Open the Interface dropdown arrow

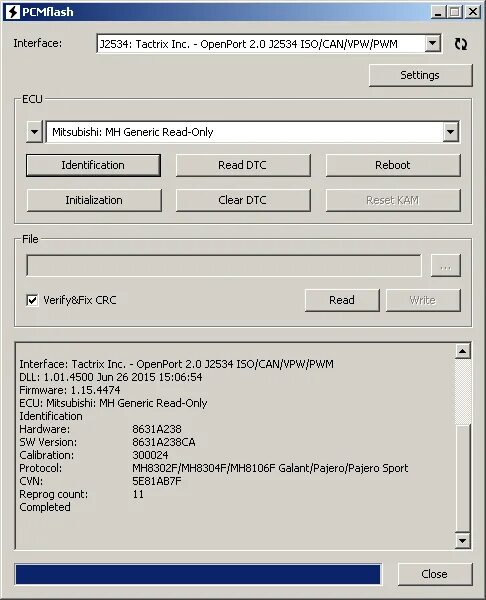click(433, 44)
